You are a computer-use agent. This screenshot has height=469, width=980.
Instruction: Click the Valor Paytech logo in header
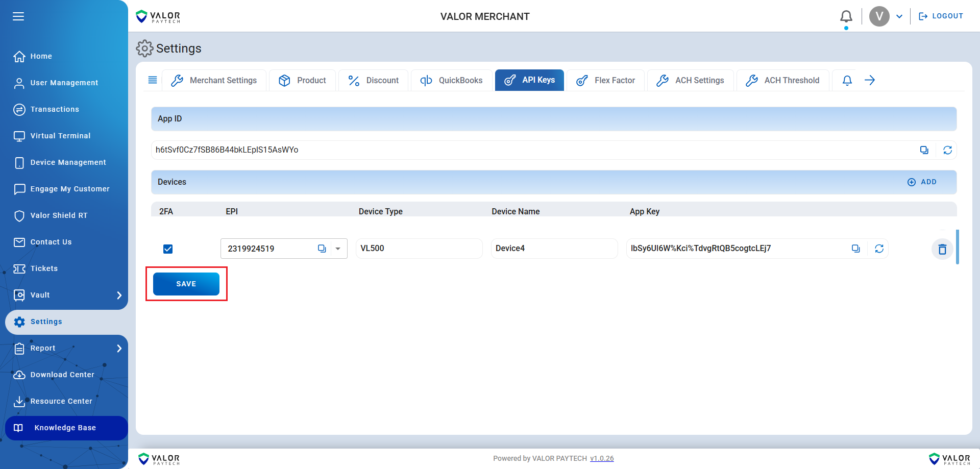click(158, 17)
